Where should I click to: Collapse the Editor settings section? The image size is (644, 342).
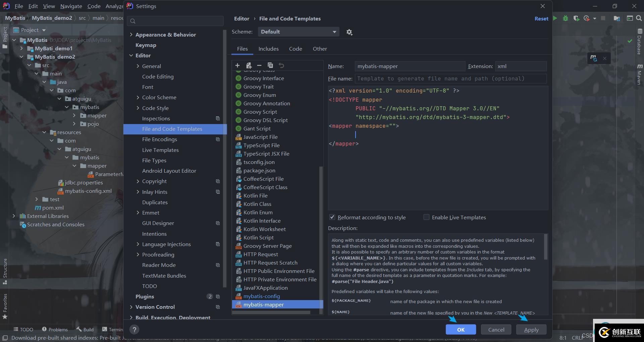[131, 55]
